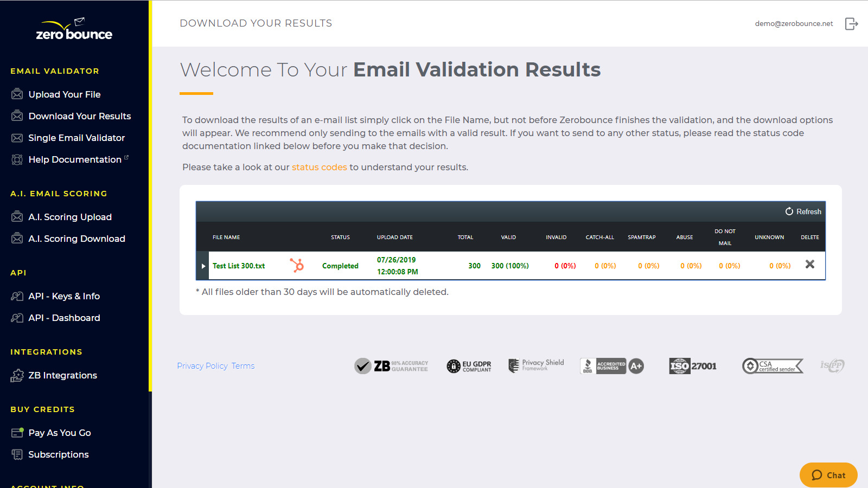
Task: Click the Subscriptions list icon
Action: (x=17, y=454)
